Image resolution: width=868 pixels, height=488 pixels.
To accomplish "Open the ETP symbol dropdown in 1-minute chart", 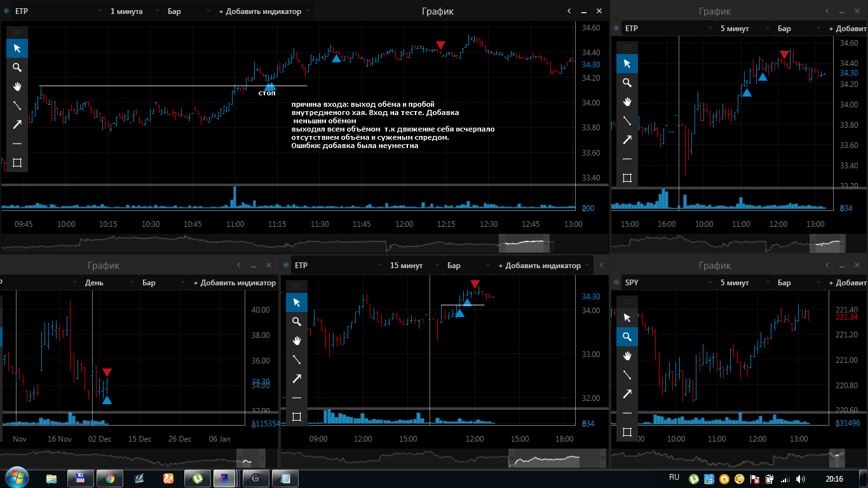I will point(58,11).
